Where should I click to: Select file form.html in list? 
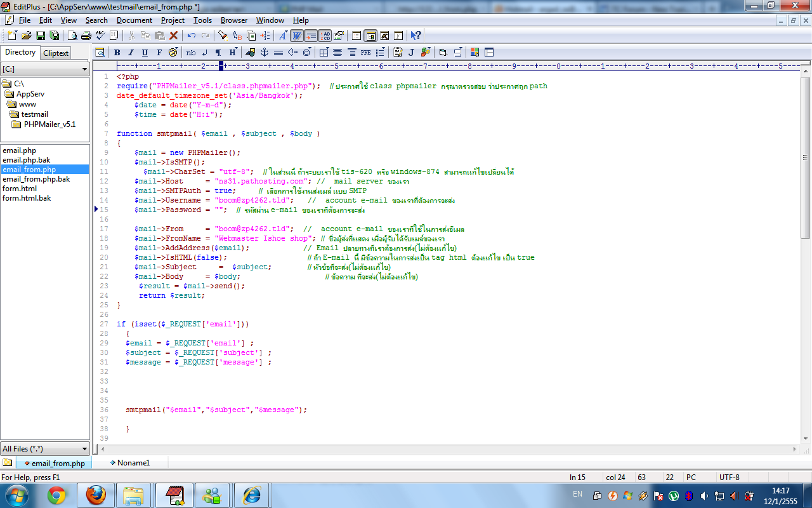[x=20, y=189]
